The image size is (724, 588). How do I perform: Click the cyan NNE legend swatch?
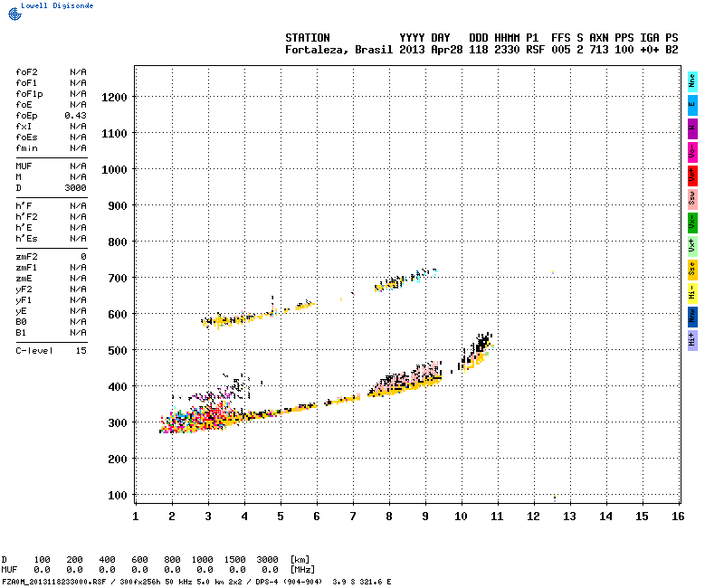click(x=692, y=81)
